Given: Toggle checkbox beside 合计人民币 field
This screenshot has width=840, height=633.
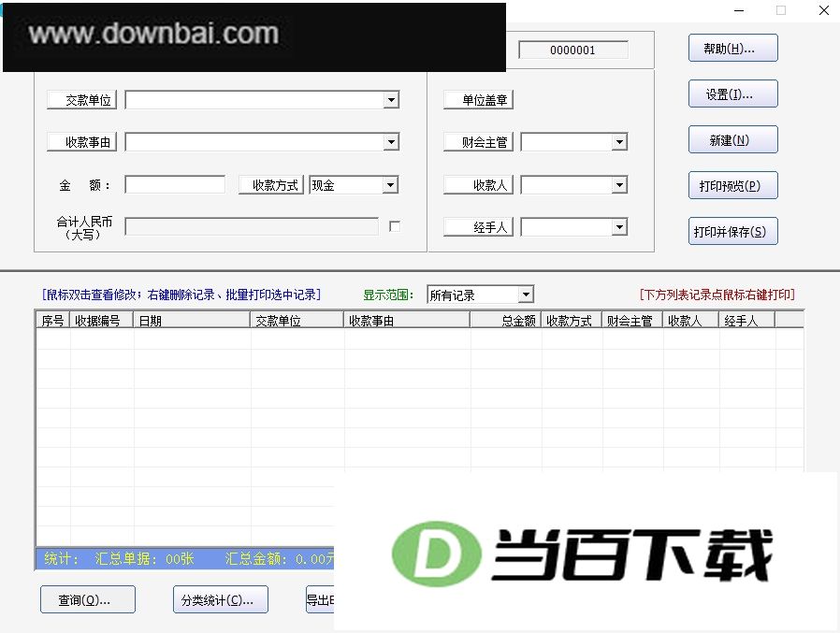Looking at the screenshot, I should (395, 226).
